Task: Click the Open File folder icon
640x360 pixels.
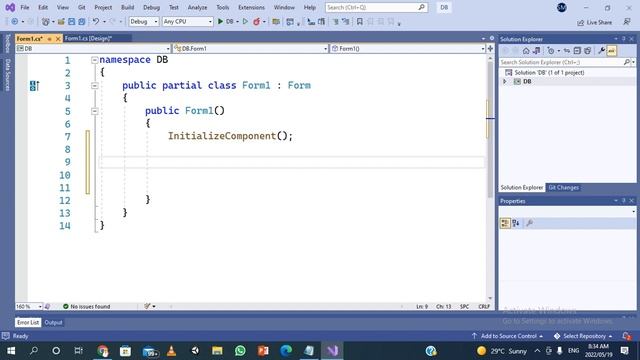Action: 61,22
